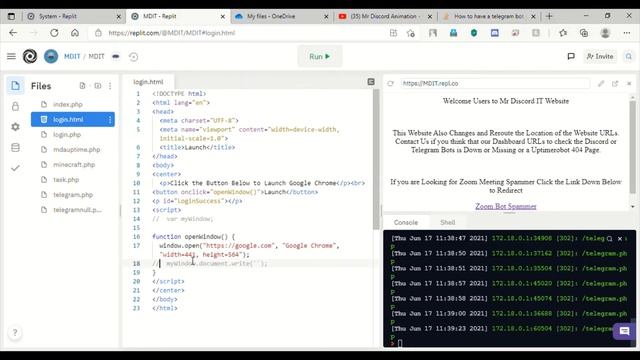Switch to Mr Discord Animation YouTube tab
The image size is (640, 360).
point(385,16)
